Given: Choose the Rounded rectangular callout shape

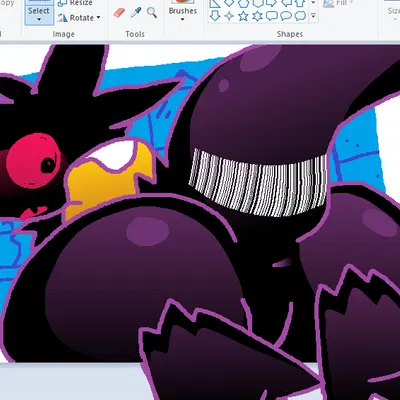Looking at the screenshot, I should [272, 16].
